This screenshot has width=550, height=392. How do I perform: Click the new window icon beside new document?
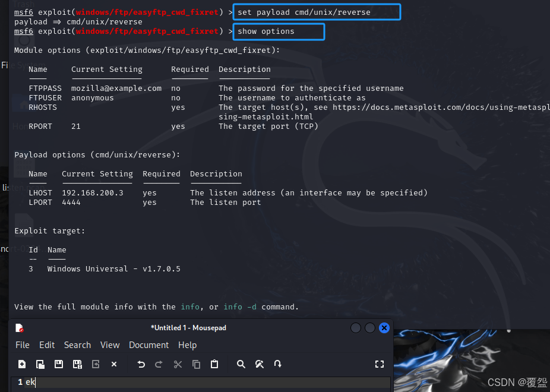40,364
